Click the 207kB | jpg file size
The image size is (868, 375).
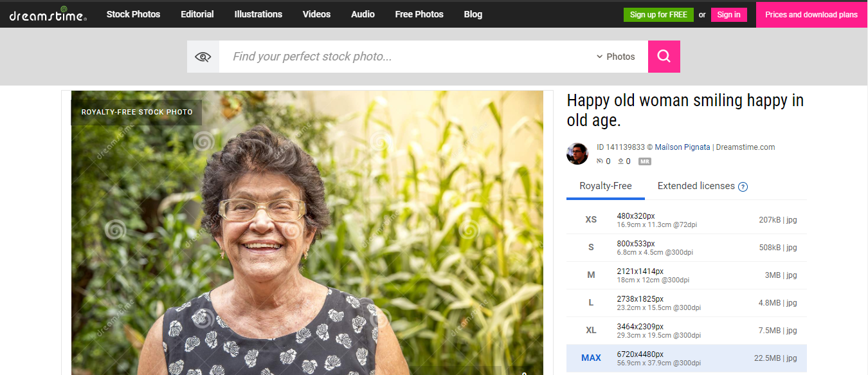point(778,220)
